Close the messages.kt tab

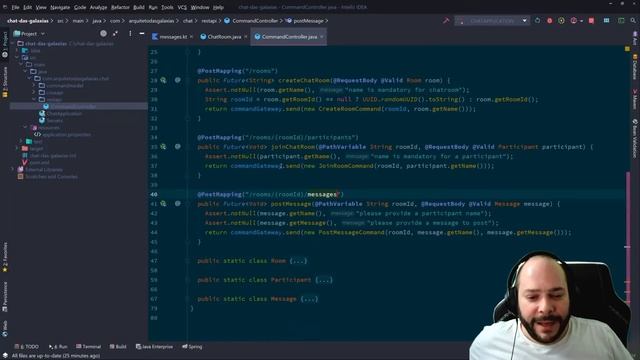(191, 37)
